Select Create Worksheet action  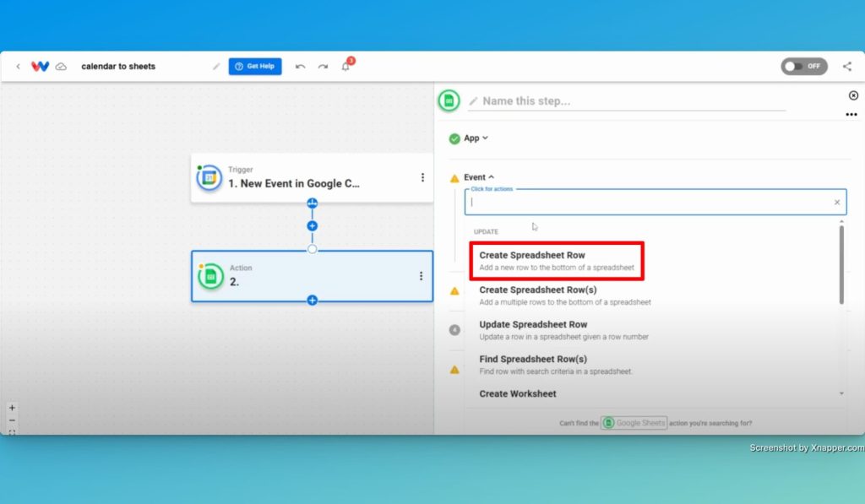(x=518, y=393)
